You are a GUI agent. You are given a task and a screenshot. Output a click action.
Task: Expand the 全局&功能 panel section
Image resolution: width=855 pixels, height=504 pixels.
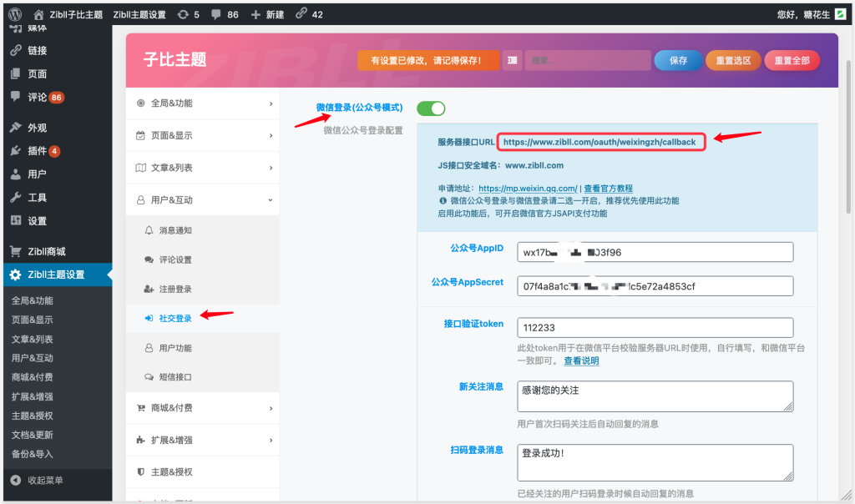tap(202, 103)
